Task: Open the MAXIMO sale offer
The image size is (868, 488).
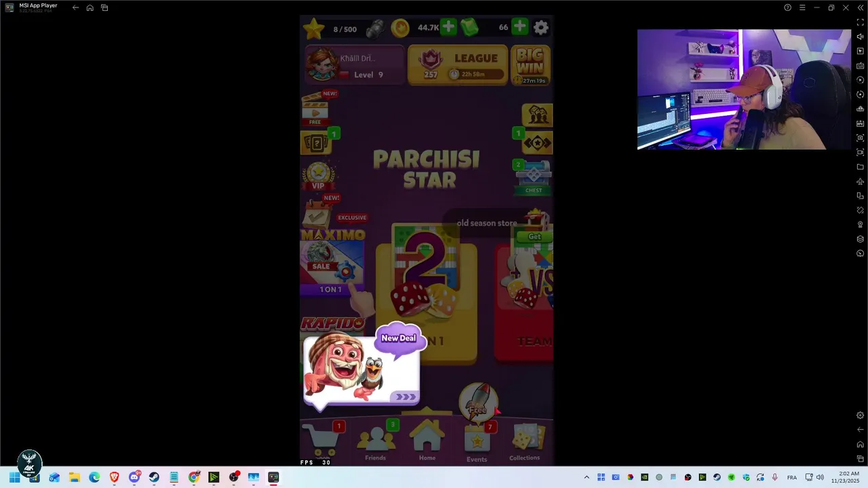Action: tap(332, 263)
